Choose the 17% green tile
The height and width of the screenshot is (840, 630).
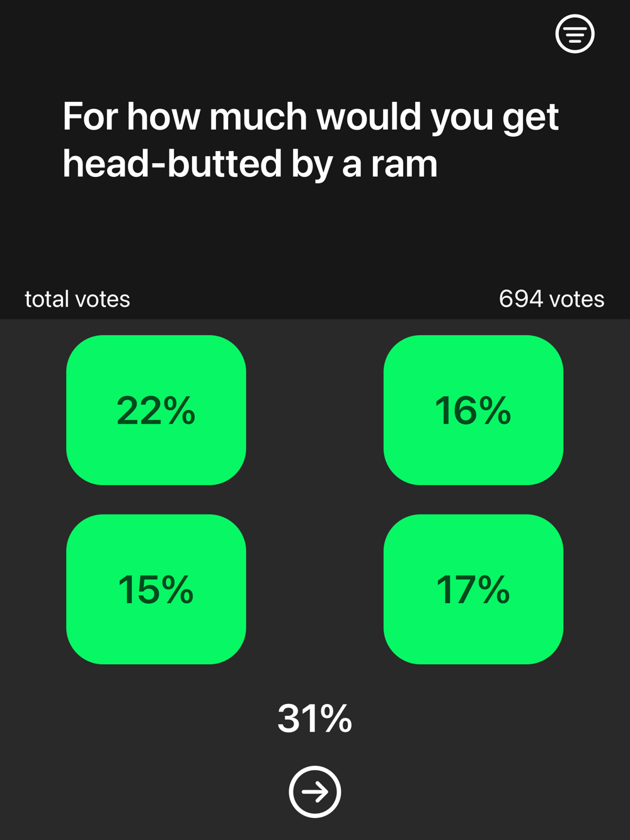pyautogui.click(x=473, y=589)
